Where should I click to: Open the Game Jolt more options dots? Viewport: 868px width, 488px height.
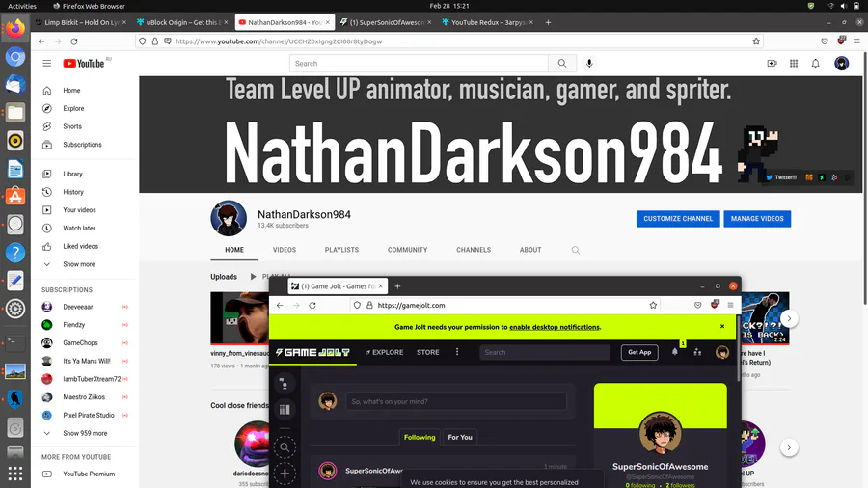coord(457,352)
